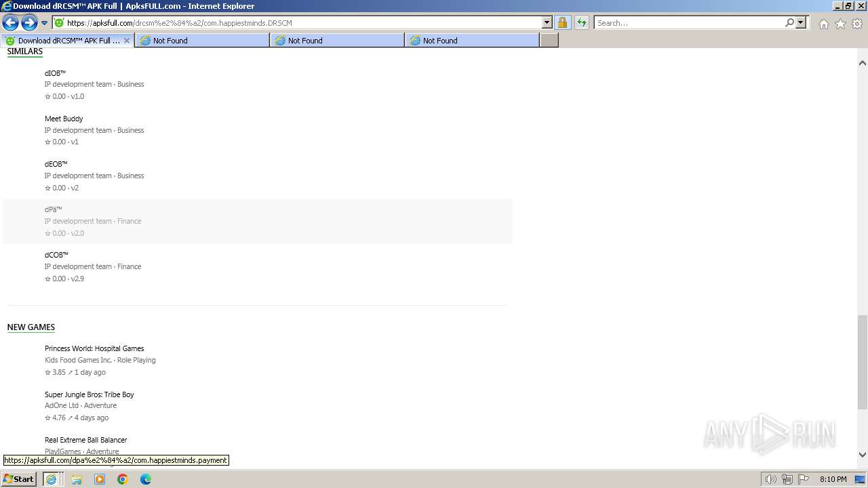
Task: Go back with the Back arrow button
Action: tap(10, 23)
